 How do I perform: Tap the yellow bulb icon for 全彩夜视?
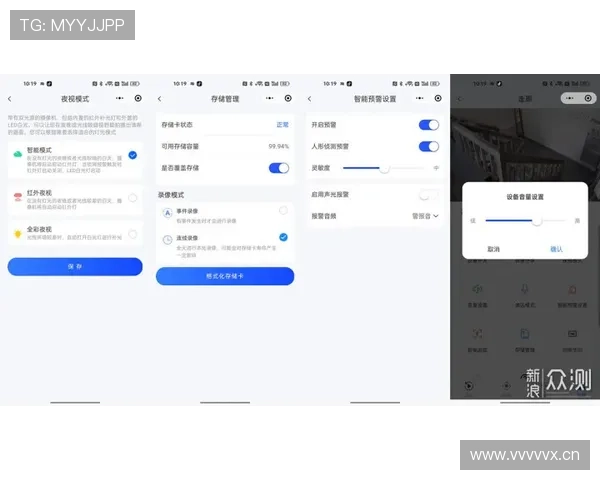point(18,233)
